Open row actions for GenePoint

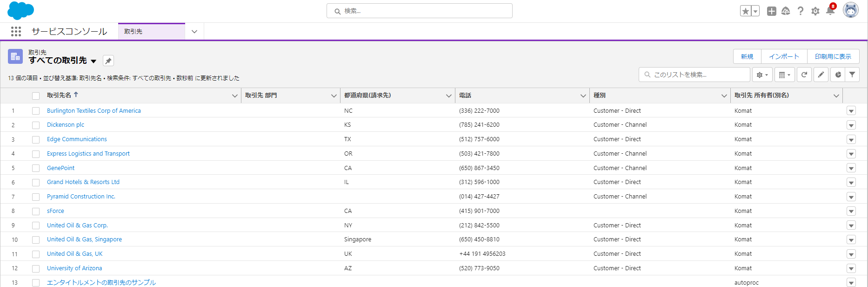pyautogui.click(x=851, y=168)
